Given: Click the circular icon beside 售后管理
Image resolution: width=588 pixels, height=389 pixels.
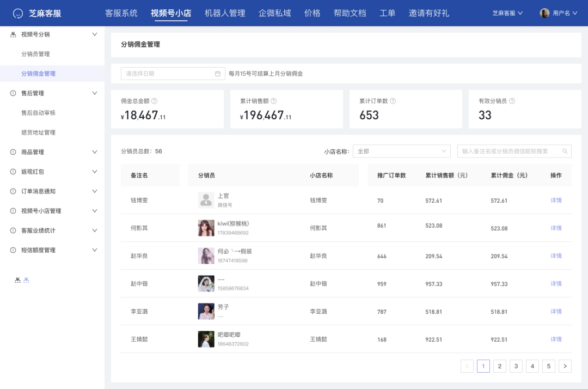Looking at the screenshot, I should click(12, 93).
